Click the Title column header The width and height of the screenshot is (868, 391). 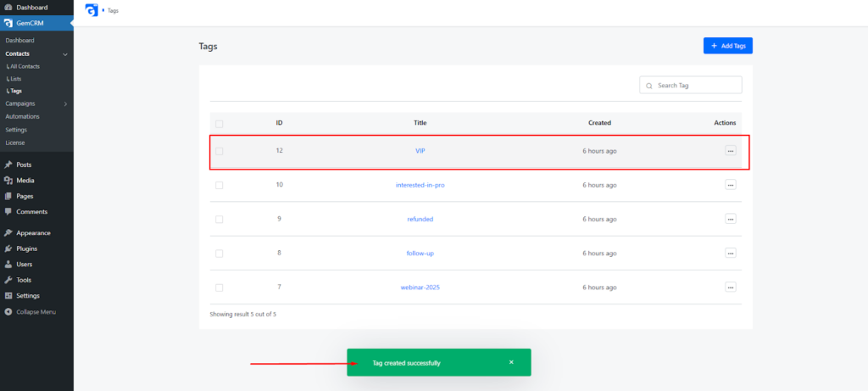(420, 123)
